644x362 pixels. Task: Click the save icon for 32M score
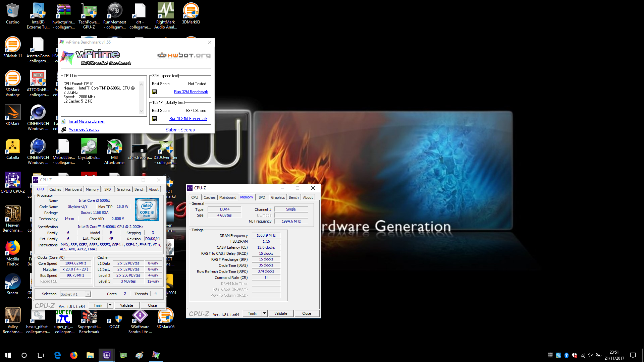(154, 92)
